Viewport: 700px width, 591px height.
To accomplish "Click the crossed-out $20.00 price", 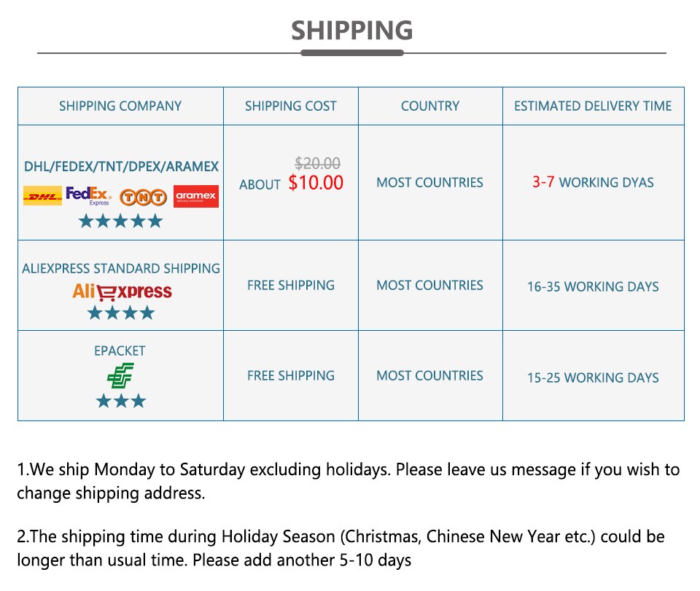I will (x=317, y=163).
